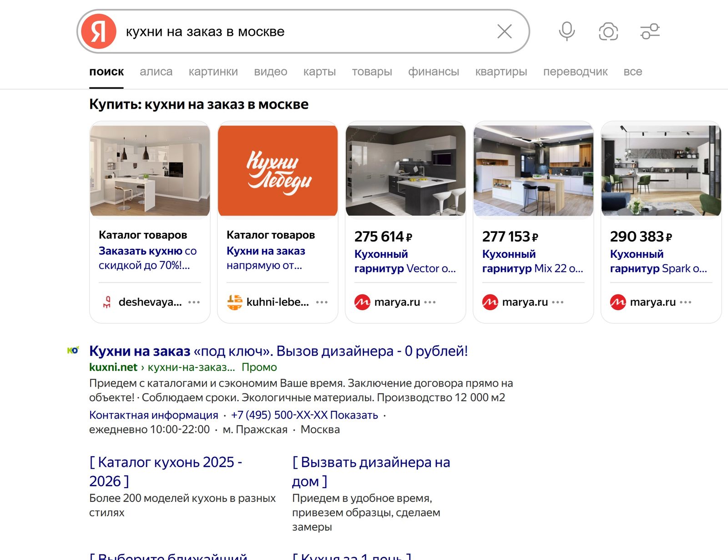Click the Промо label
Image resolution: width=728 pixels, height=560 pixels.
tap(259, 367)
